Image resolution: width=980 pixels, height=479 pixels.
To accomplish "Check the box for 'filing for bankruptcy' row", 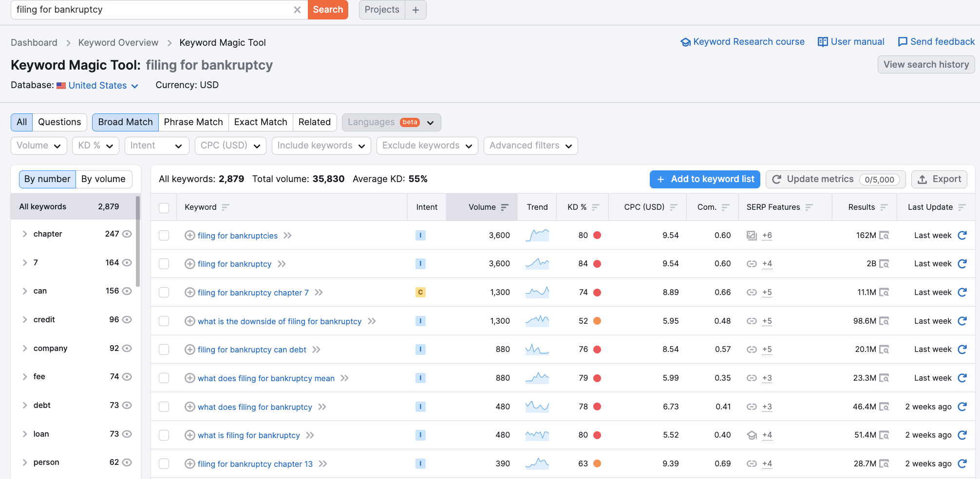I will [164, 264].
